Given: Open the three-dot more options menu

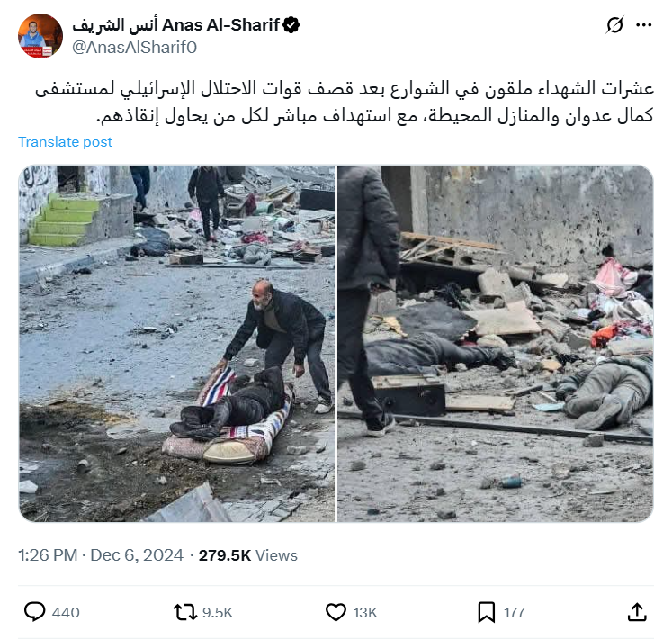Looking at the screenshot, I should point(644,25).
